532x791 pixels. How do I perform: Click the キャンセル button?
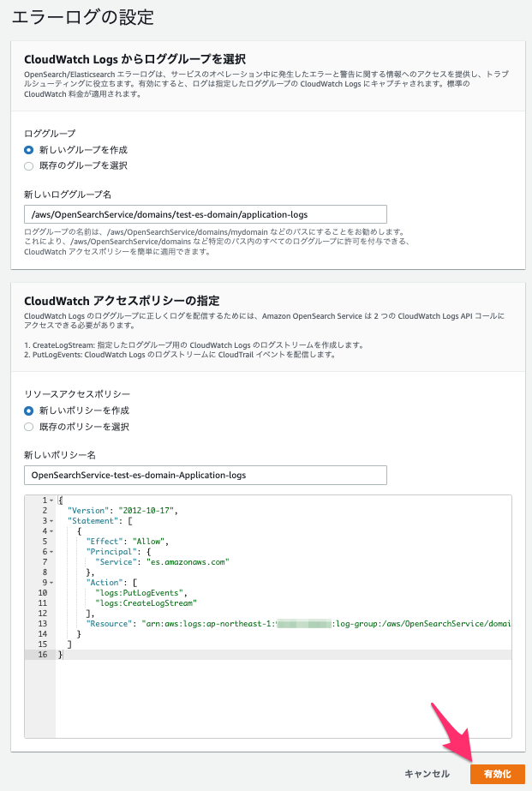tap(427, 774)
